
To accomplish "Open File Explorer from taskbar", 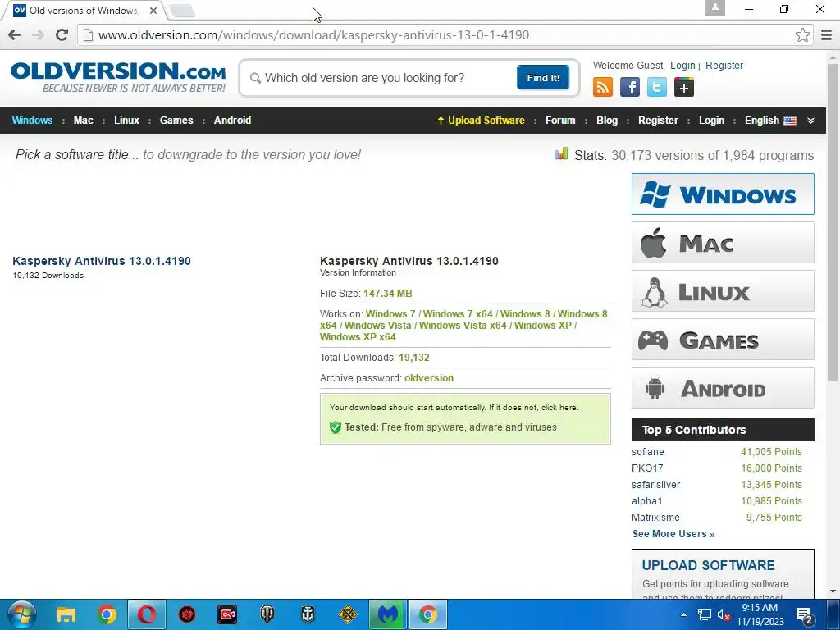I will coord(66,614).
